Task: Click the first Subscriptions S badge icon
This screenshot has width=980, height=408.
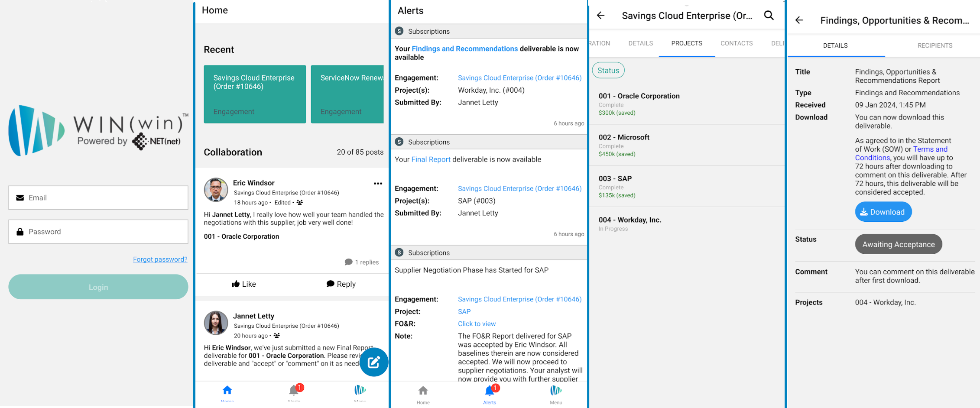Action: pos(399,31)
